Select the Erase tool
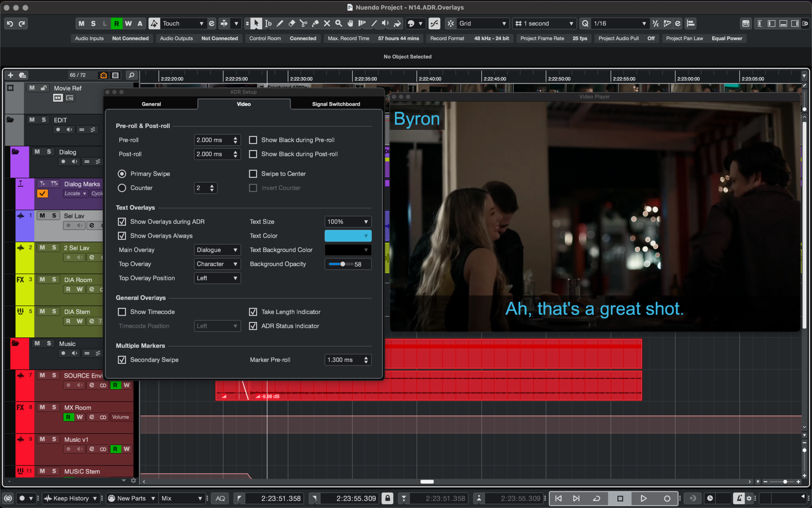The image size is (812, 508). (292, 24)
